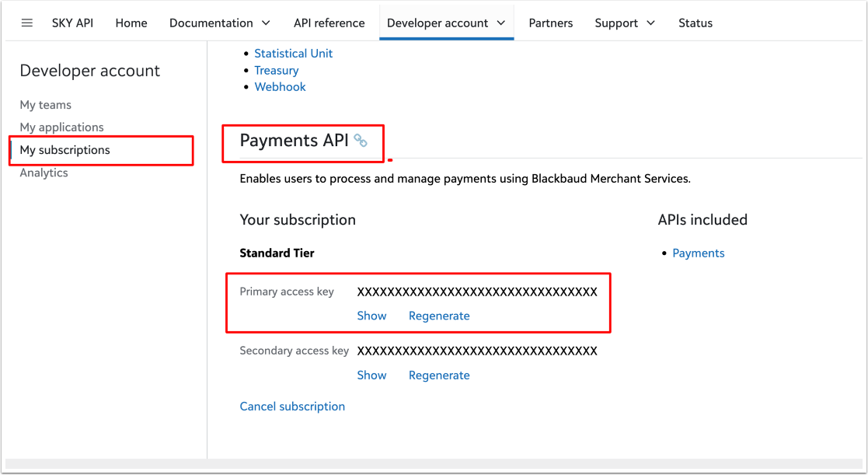
Task: Expand the Documentation dropdown arrow
Action: point(266,23)
